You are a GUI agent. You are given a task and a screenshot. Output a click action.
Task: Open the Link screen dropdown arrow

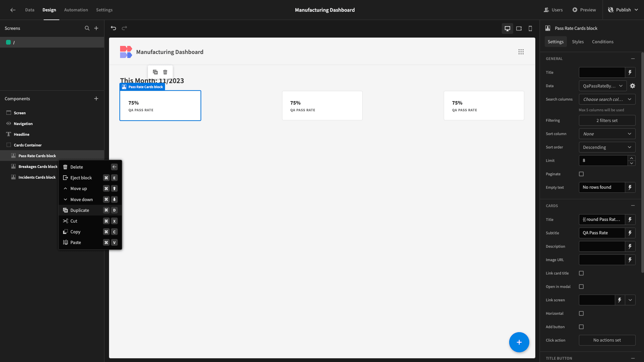(x=630, y=300)
